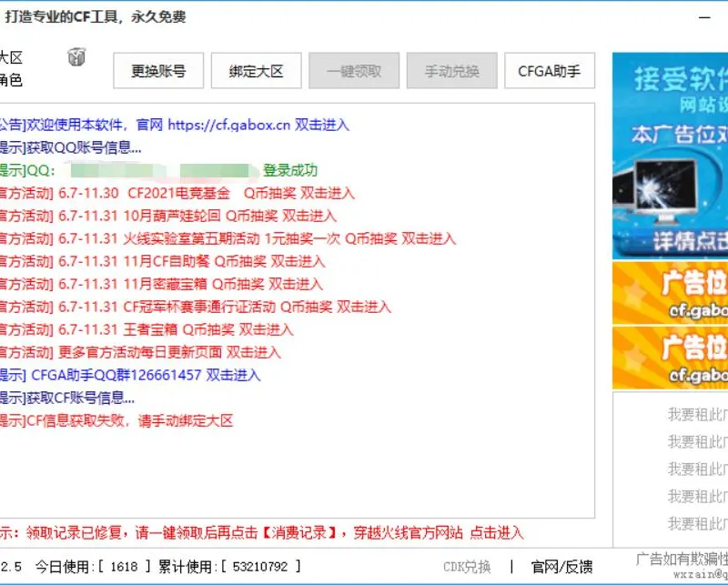Minimize the window with the dash button

point(704,17)
